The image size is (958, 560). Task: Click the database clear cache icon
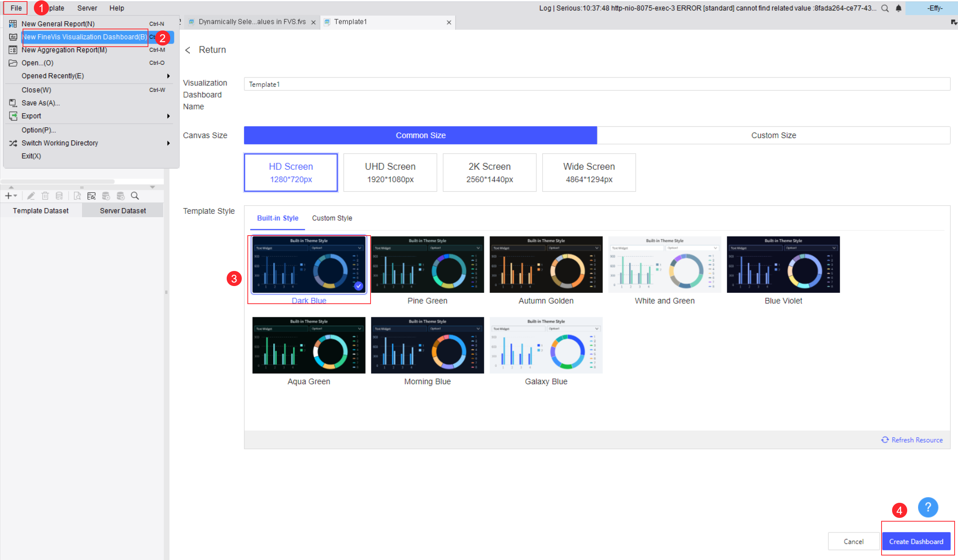(x=120, y=196)
